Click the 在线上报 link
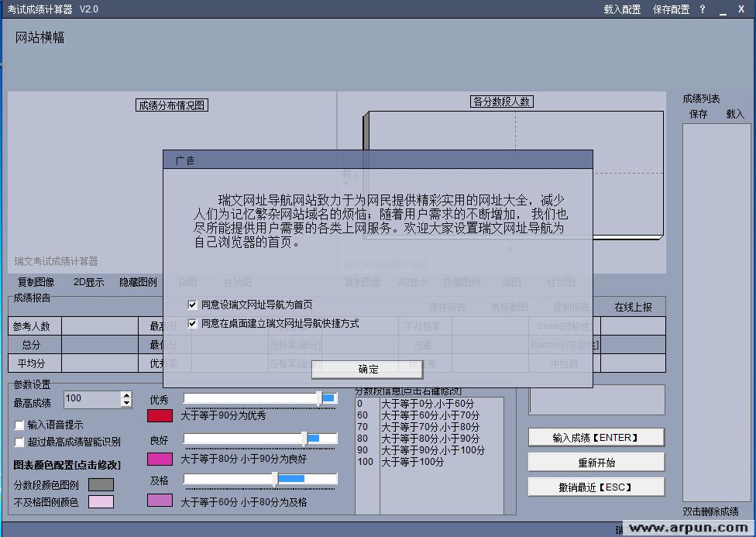 coord(633,307)
